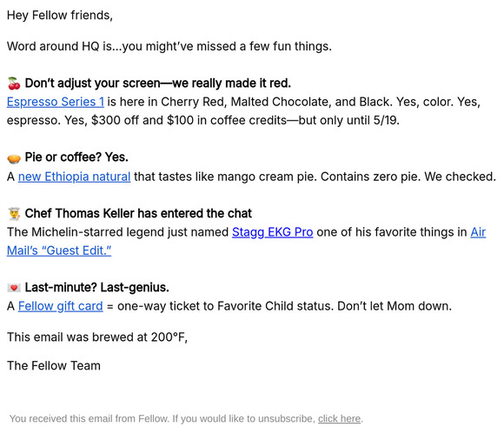Click the 'Hey Fellow friends' greeting

click(x=60, y=16)
